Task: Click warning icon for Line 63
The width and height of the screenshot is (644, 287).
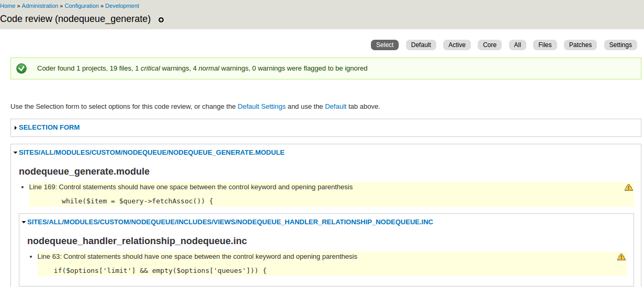Action: pos(621,257)
